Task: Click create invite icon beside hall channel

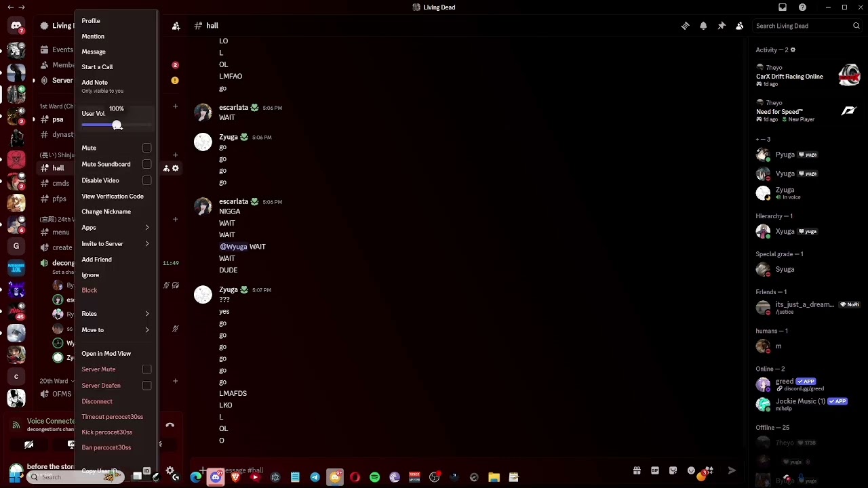Action: (166, 168)
